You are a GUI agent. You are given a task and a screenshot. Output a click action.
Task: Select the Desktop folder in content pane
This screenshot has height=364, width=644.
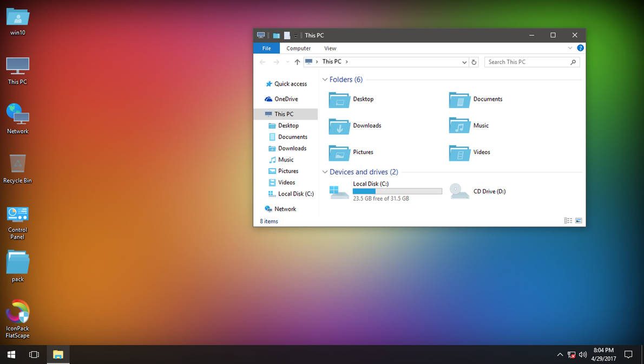click(352, 99)
